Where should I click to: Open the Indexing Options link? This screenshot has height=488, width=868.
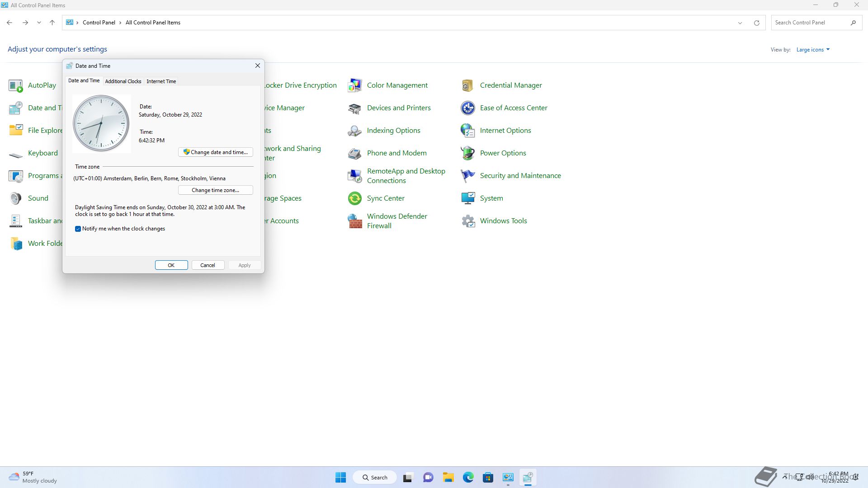point(393,131)
